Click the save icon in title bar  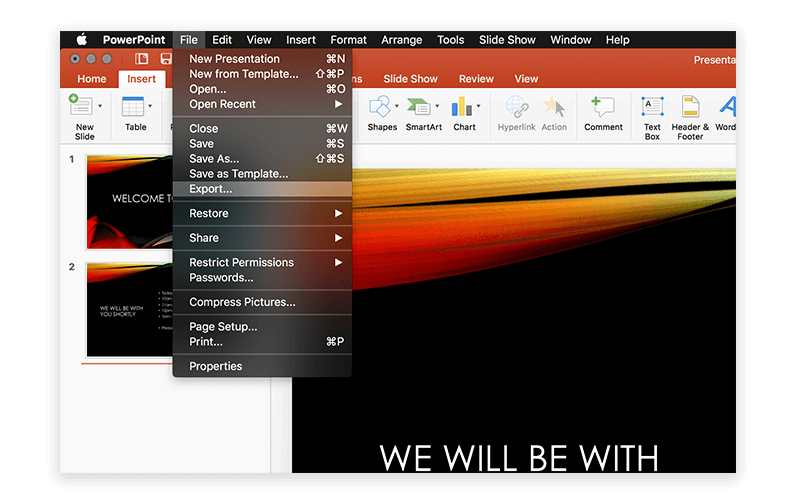[x=166, y=59]
